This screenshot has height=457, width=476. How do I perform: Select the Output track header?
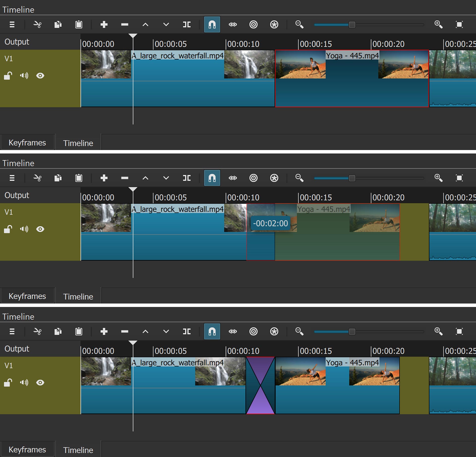pyautogui.click(x=17, y=41)
